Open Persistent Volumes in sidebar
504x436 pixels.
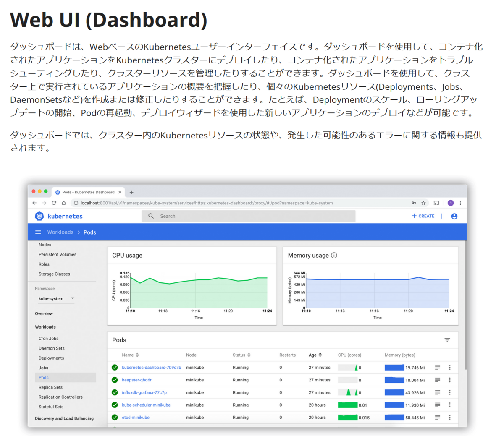[58, 254]
